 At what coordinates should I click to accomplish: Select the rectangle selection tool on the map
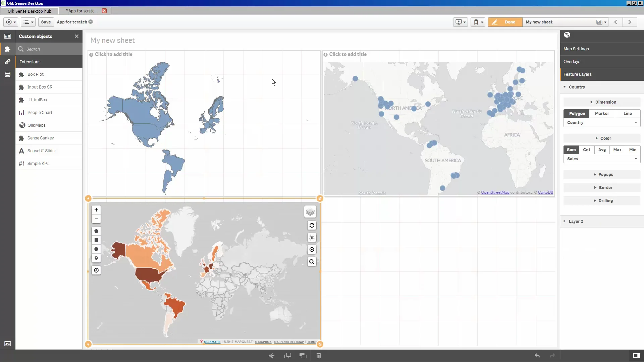[96, 240]
